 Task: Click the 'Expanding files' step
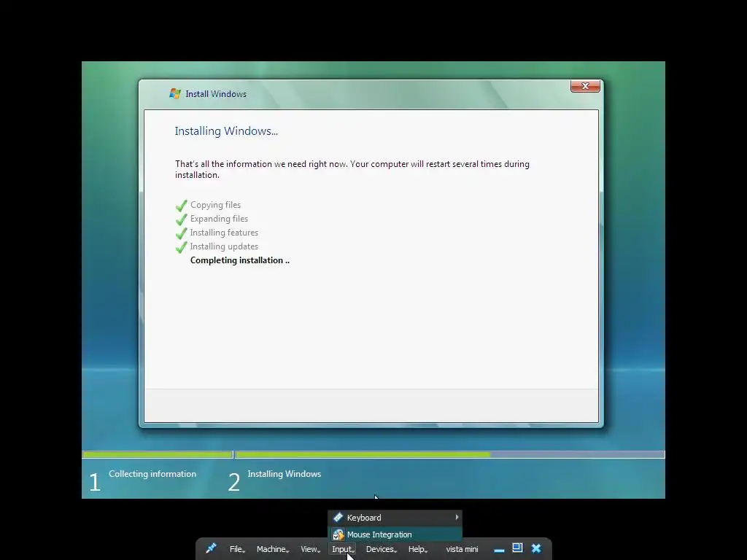(219, 219)
